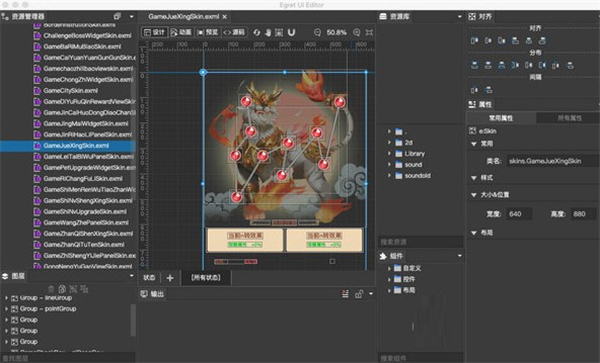Click the 高度 height field showing 880
This screenshot has height=363, width=600.
pyautogui.click(x=583, y=214)
